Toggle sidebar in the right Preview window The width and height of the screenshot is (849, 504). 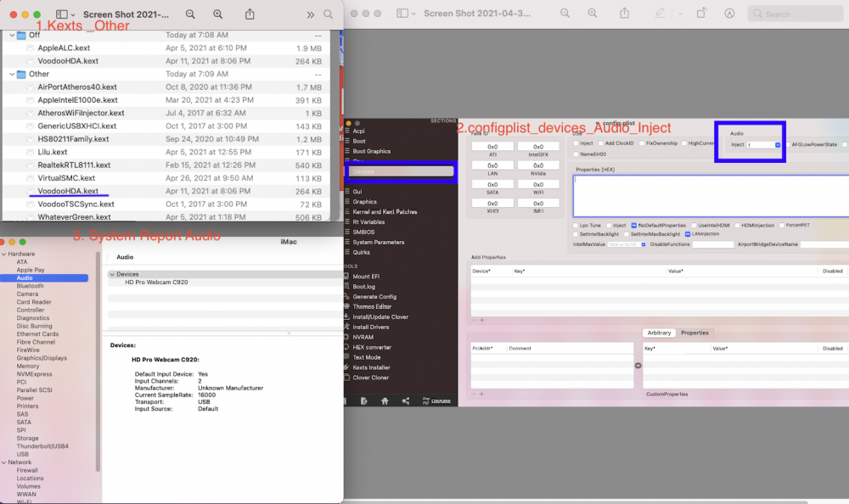pyautogui.click(x=402, y=14)
